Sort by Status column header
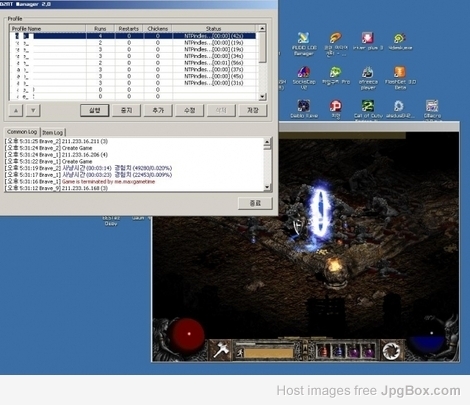Image resolution: width=470 pixels, height=405 pixels. click(x=214, y=29)
